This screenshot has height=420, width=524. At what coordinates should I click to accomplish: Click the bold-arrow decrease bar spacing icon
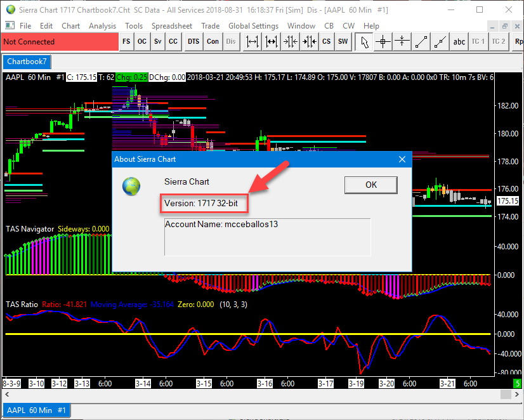coord(309,42)
